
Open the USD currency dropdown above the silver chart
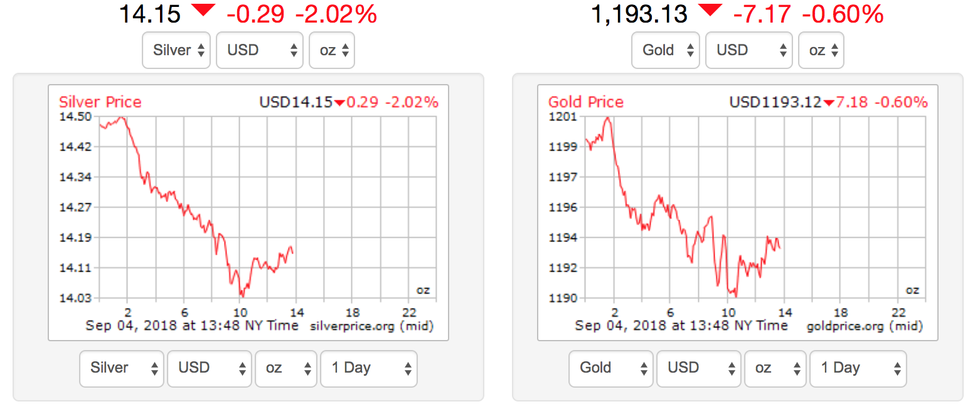(x=260, y=50)
